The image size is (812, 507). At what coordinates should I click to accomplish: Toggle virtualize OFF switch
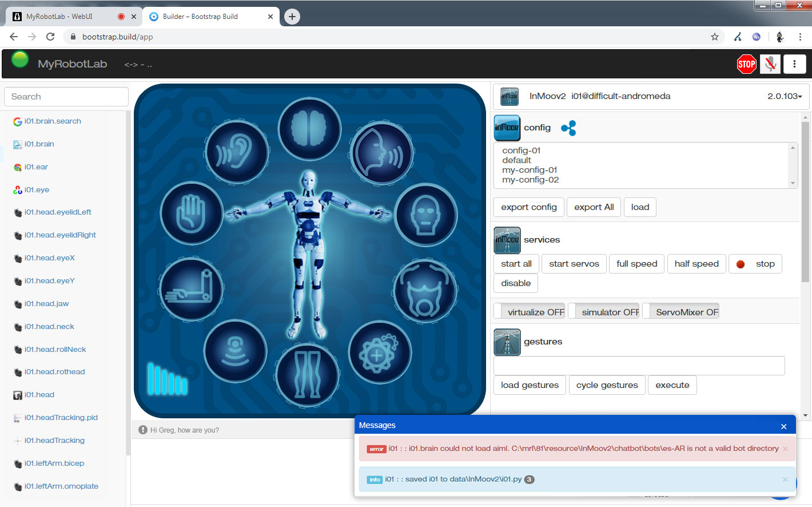point(530,312)
